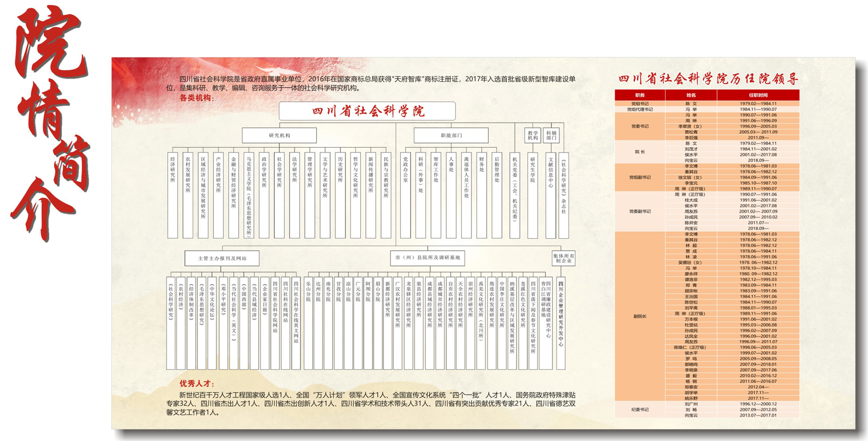Click the 法学研究所 column
The width and height of the screenshot is (868, 441).
294,195
